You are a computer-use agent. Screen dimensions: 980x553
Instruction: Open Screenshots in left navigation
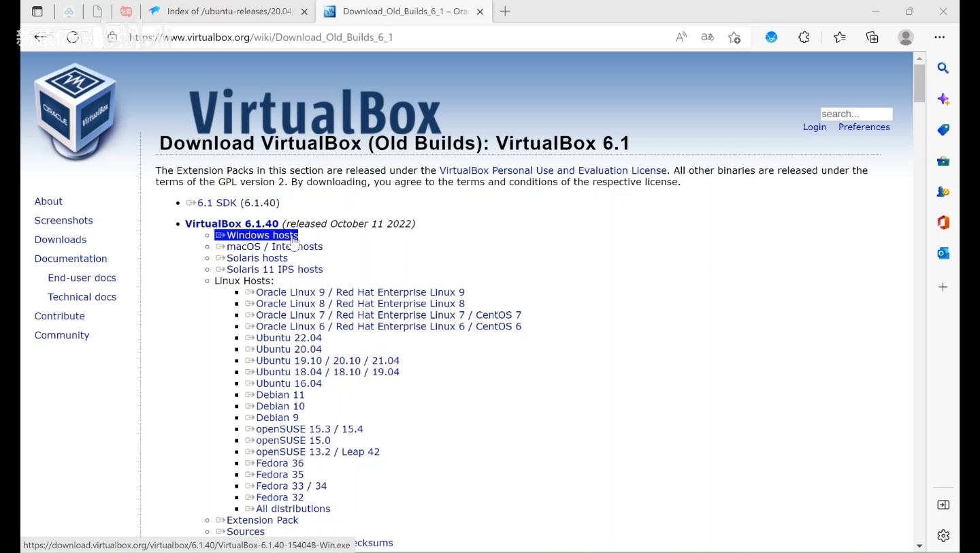point(63,221)
